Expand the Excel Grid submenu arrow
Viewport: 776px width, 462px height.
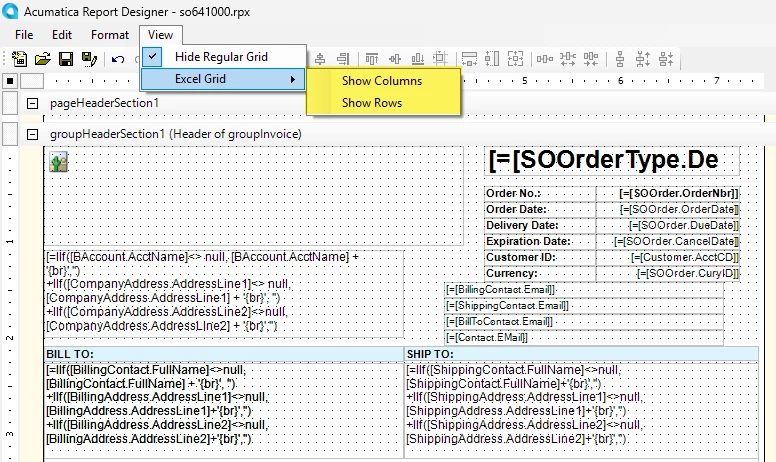point(293,79)
